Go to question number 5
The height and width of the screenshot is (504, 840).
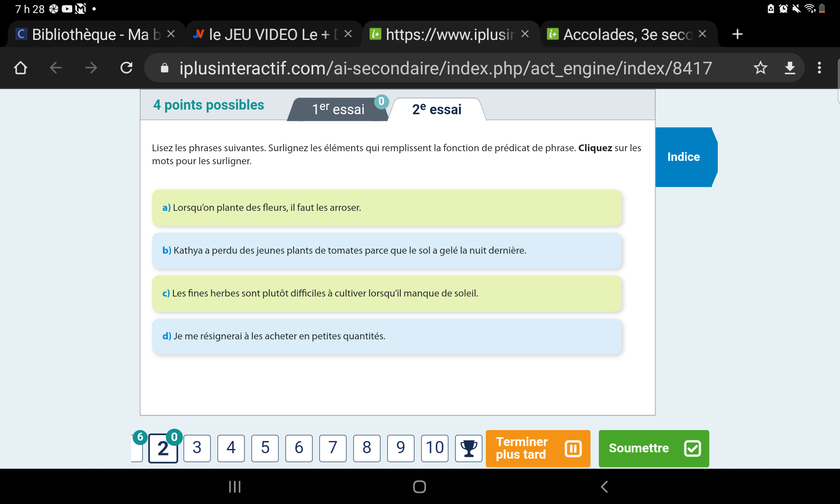point(265,448)
